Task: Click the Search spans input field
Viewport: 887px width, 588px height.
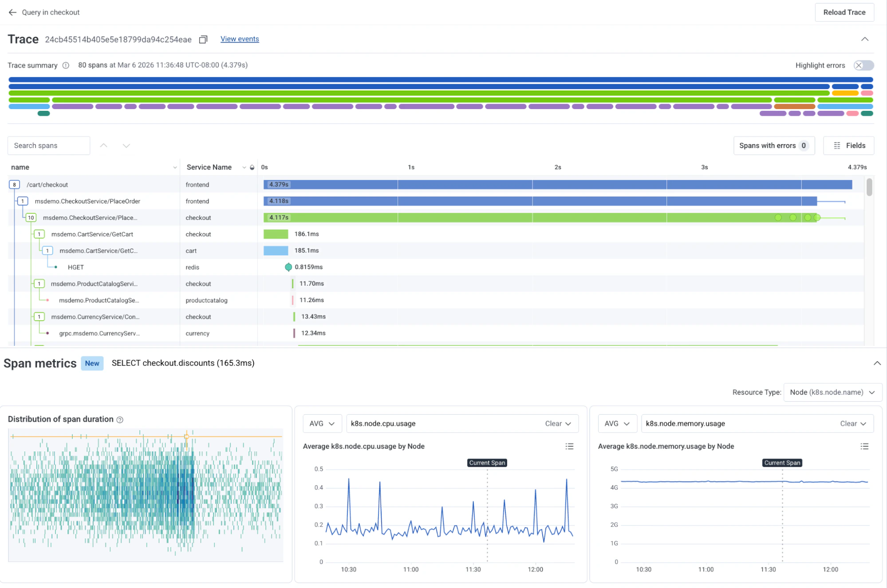Action: (49, 145)
